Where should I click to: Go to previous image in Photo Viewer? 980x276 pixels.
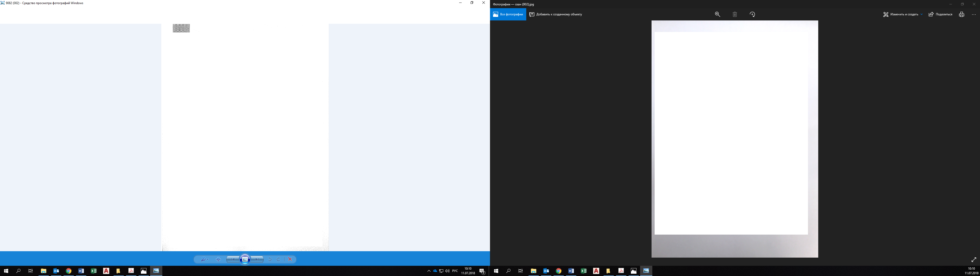coord(232,259)
